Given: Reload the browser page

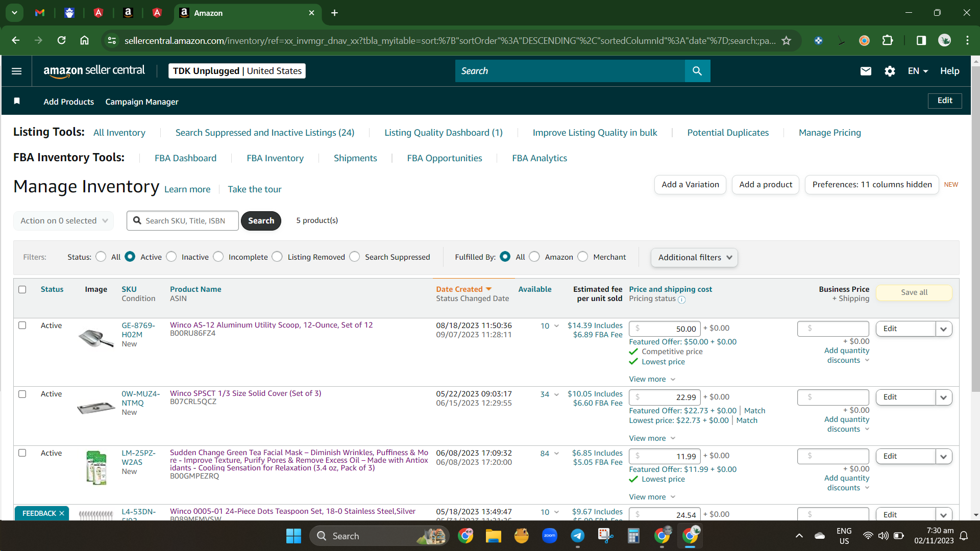Looking at the screenshot, I should coord(61,40).
